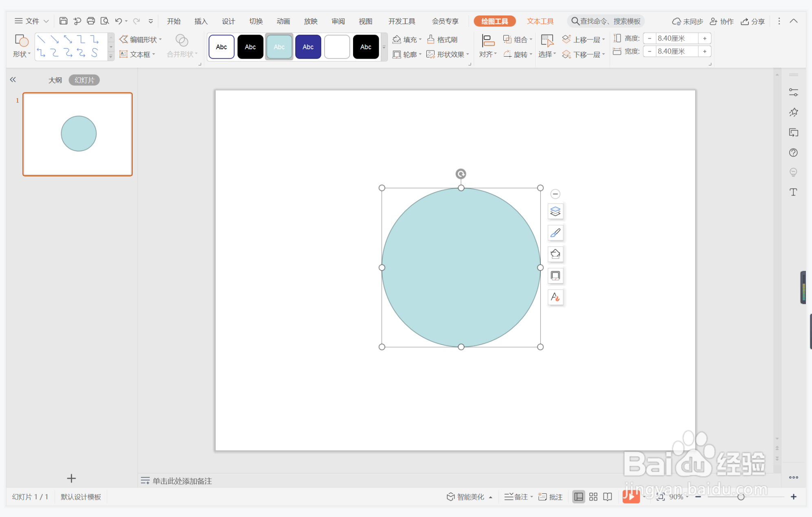The width and height of the screenshot is (812, 517).
Task: Open the shapes gallery button
Action: [22, 46]
